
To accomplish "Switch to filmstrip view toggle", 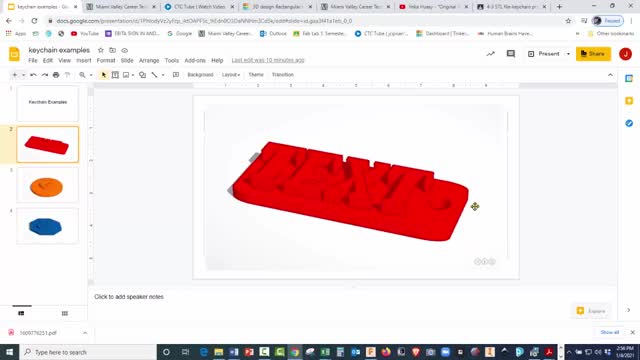I will [x=21, y=313].
